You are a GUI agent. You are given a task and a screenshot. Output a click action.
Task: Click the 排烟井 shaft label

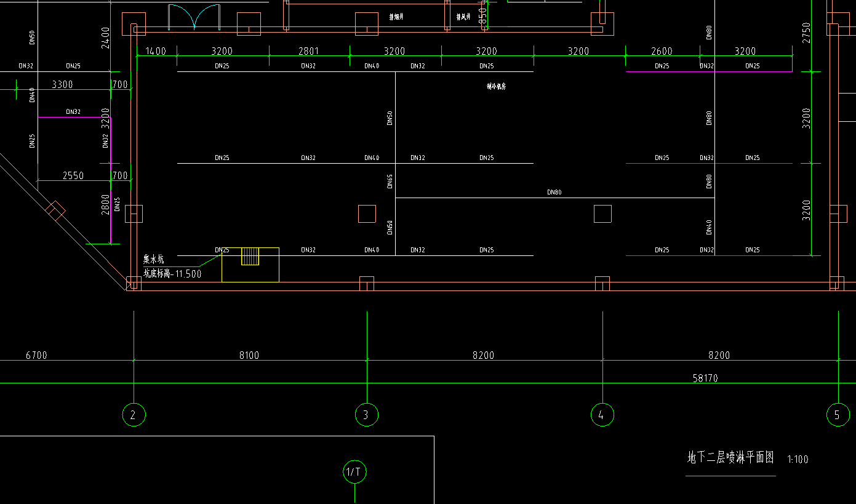pyautogui.click(x=396, y=18)
